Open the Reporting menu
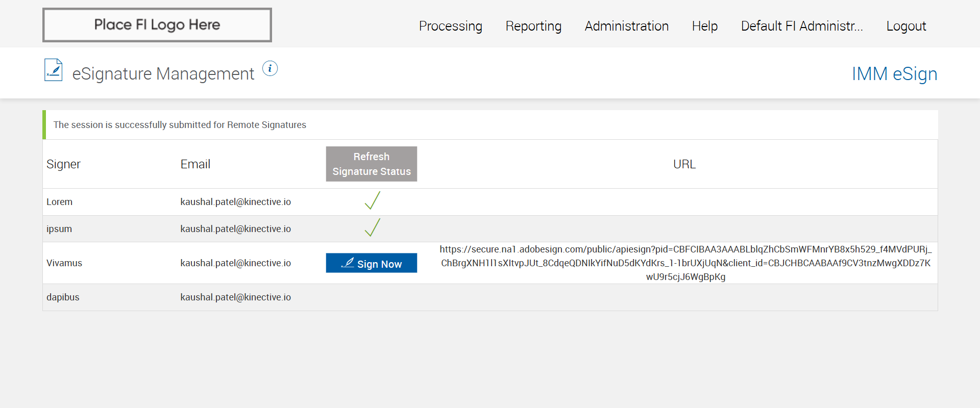This screenshot has height=408, width=980. tap(533, 26)
